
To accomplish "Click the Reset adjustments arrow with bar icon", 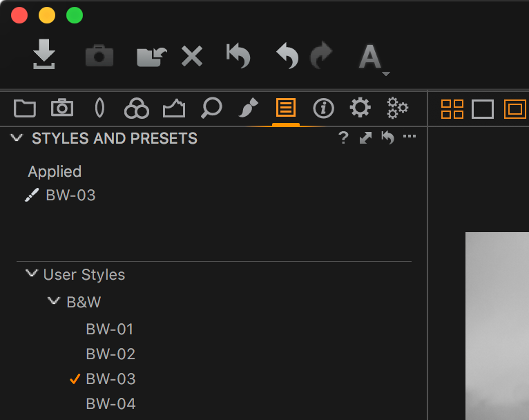I will tap(238, 55).
